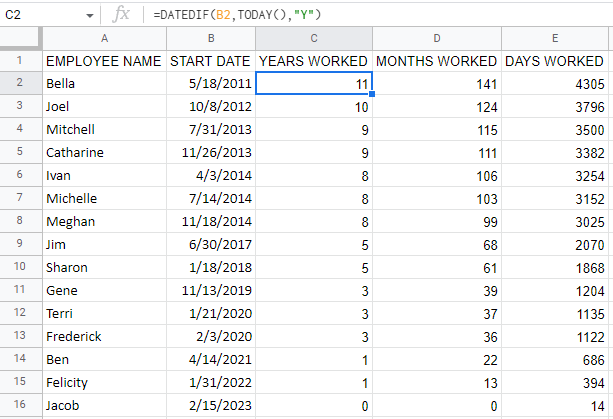The image size is (613, 419).
Task: Select column E header
Action: tap(556, 38)
